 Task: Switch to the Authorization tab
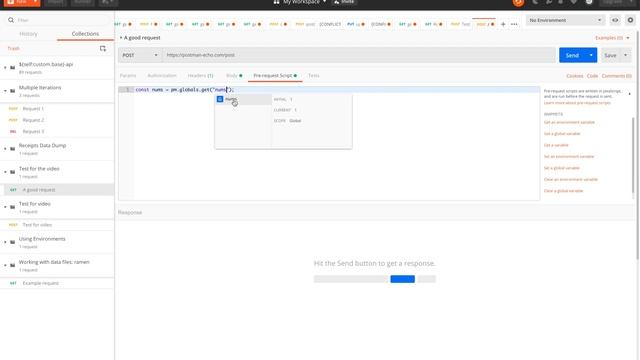click(162, 76)
